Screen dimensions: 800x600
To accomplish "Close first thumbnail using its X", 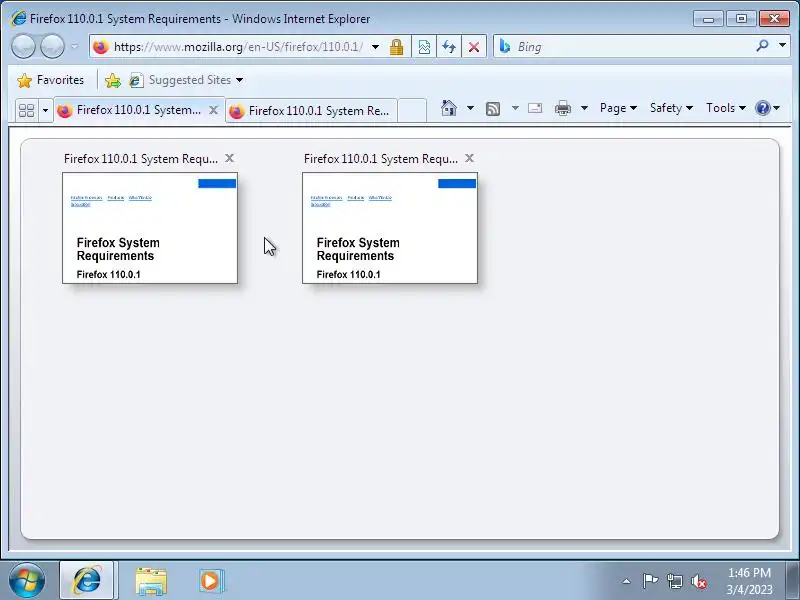I will coord(230,158).
